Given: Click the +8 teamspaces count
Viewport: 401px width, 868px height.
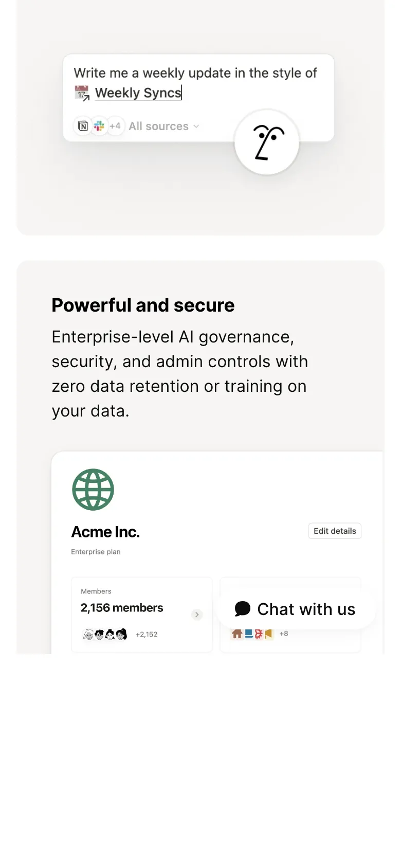Looking at the screenshot, I should coord(284,634).
